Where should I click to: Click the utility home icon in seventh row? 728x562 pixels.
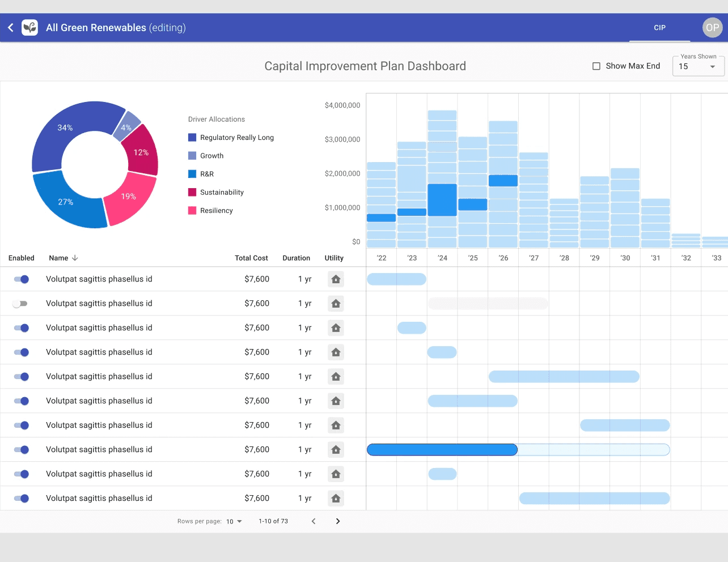point(336,425)
